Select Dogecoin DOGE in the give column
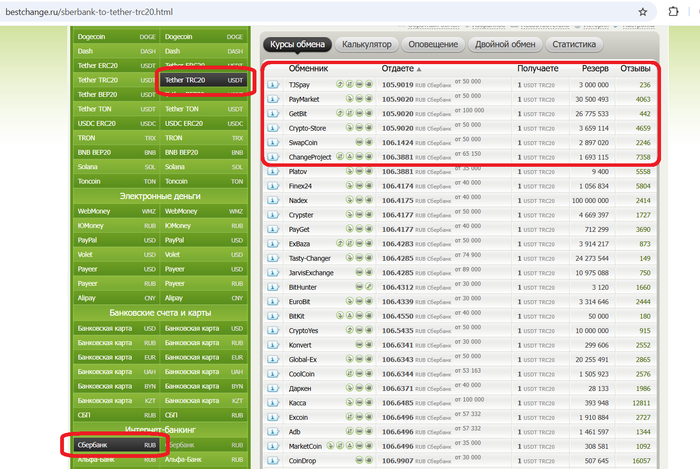Screen dimensions: 700x469 click(116, 37)
